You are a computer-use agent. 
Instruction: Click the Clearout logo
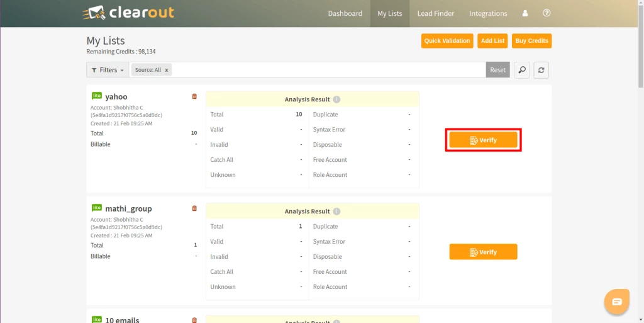128,13
